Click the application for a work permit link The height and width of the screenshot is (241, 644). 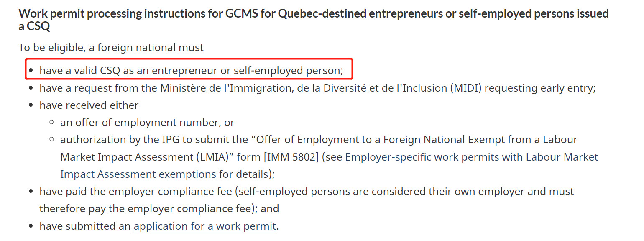pyautogui.click(x=205, y=226)
